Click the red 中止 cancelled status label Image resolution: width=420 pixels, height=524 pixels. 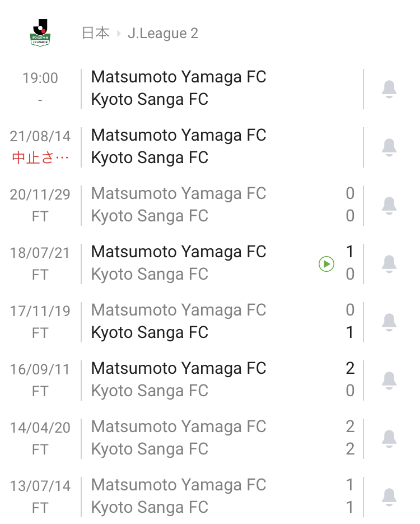[40, 159]
